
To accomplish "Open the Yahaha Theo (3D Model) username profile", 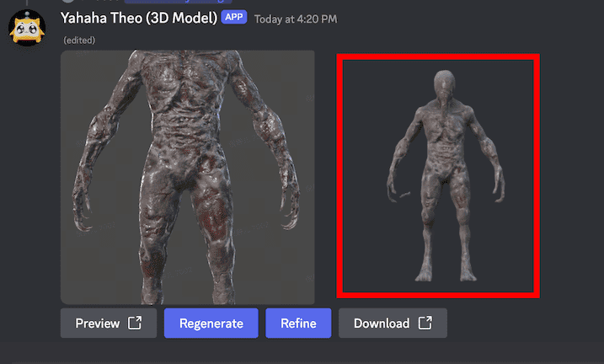I will click(x=138, y=17).
